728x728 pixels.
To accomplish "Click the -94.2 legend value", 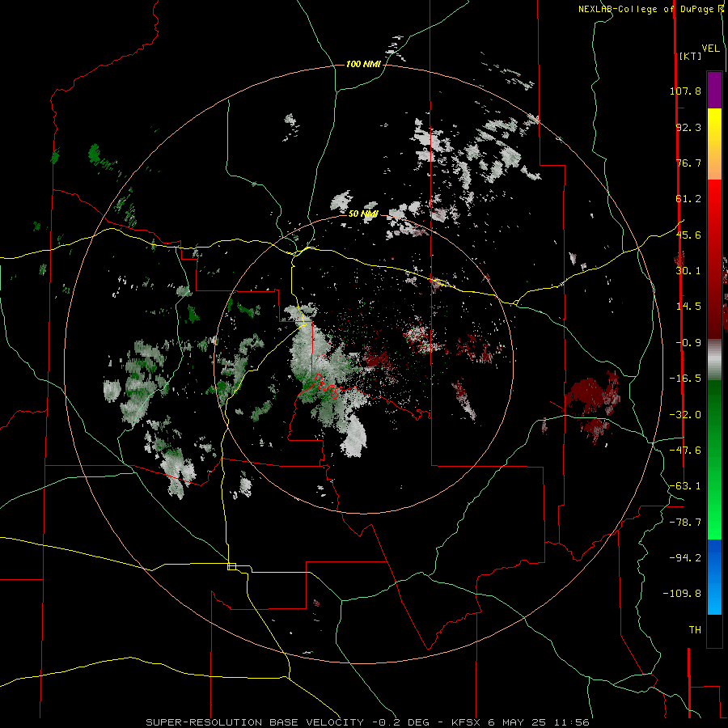I will point(685,557).
